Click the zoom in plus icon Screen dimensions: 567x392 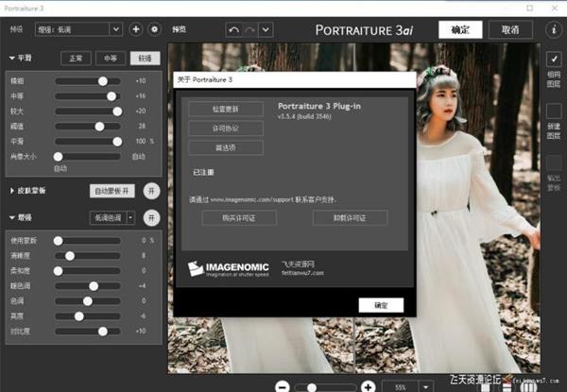point(369,387)
